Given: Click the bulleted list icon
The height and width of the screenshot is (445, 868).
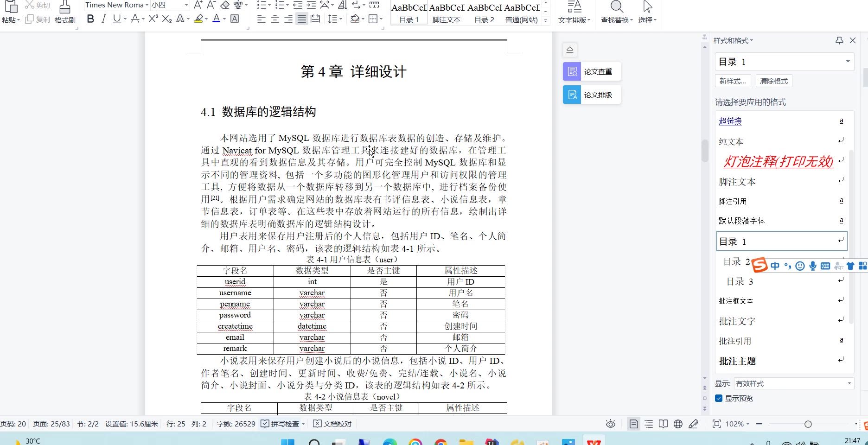Looking at the screenshot, I should click(x=262, y=5).
